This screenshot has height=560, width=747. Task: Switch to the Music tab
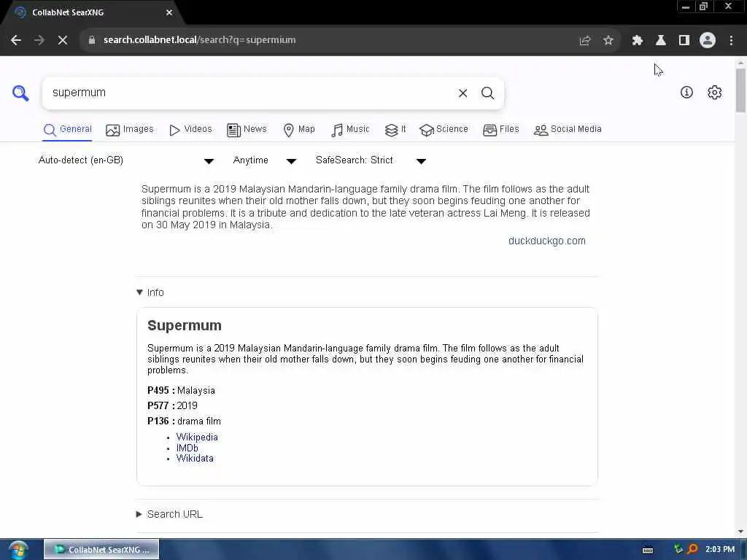pyautogui.click(x=350, y=130)
